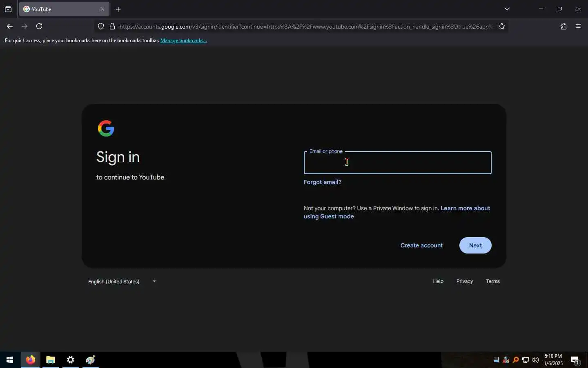Click the volume speaker tray icon
This screenshot has width=588, height=368.
(535, 360)
